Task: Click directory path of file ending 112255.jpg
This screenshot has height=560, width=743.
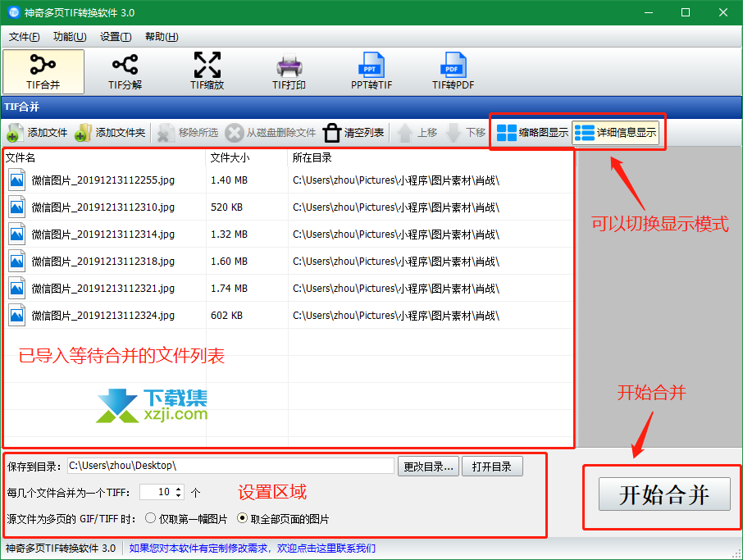Action: [396, 180]
